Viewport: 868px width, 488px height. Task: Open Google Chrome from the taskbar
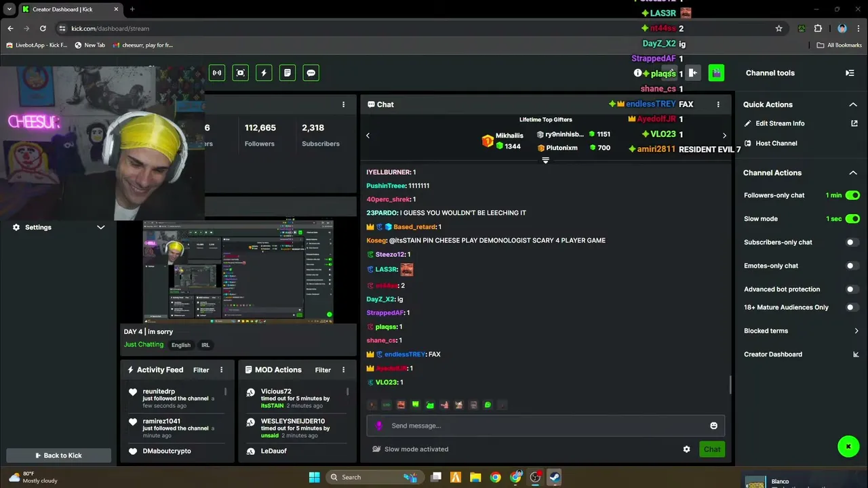click(496, 477)
